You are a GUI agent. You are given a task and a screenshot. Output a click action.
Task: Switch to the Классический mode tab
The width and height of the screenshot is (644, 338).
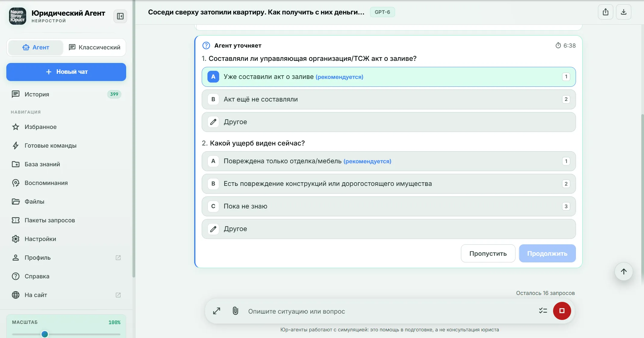click(x=95, y=47)
